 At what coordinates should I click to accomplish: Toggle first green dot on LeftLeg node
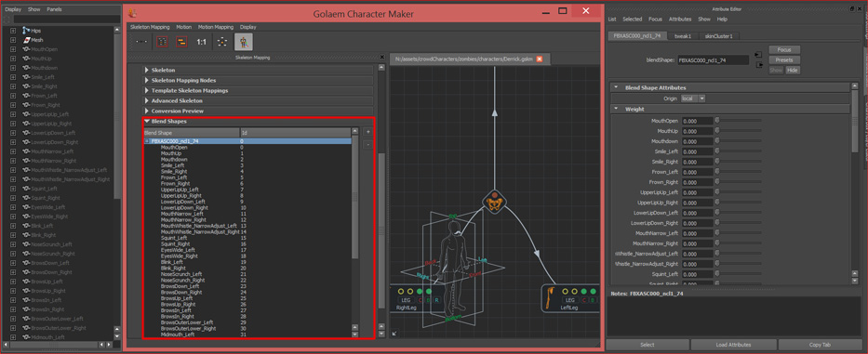click(584, 292)
